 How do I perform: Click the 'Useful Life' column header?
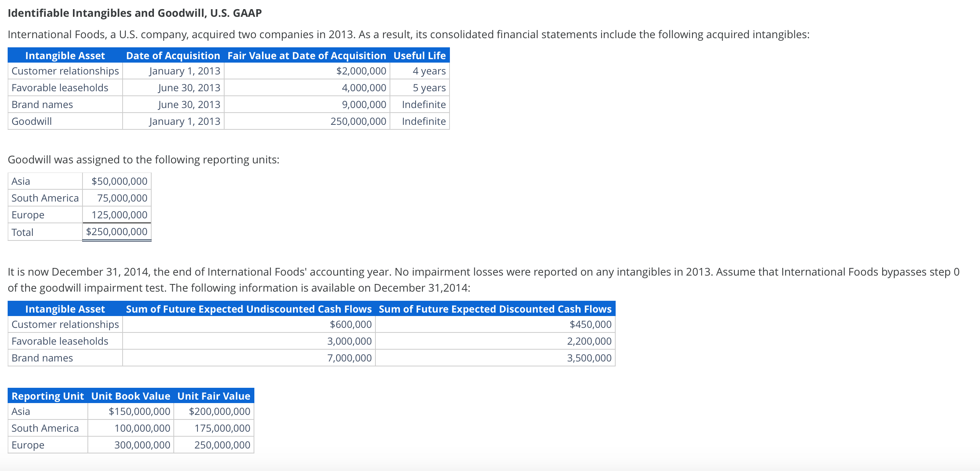coord(419,56)
